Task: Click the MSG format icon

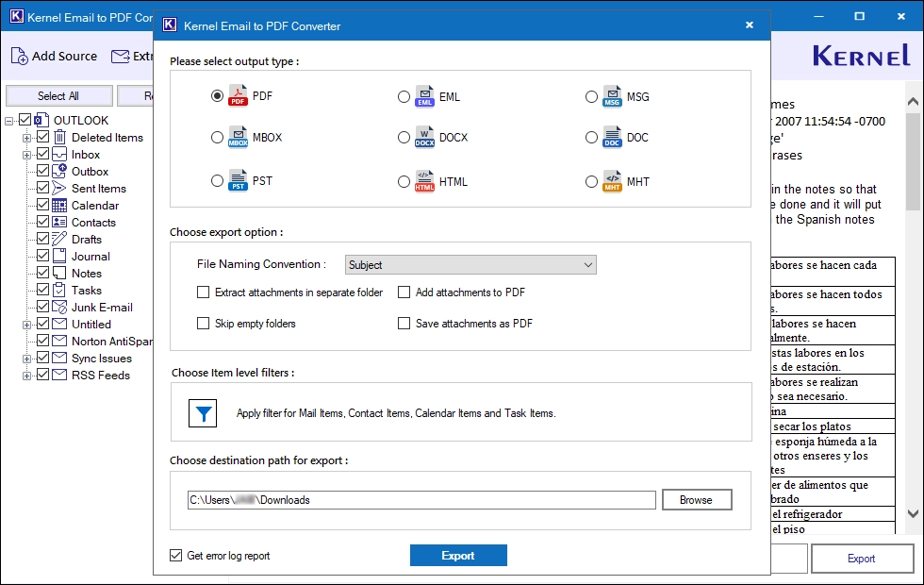Action: 612,96
